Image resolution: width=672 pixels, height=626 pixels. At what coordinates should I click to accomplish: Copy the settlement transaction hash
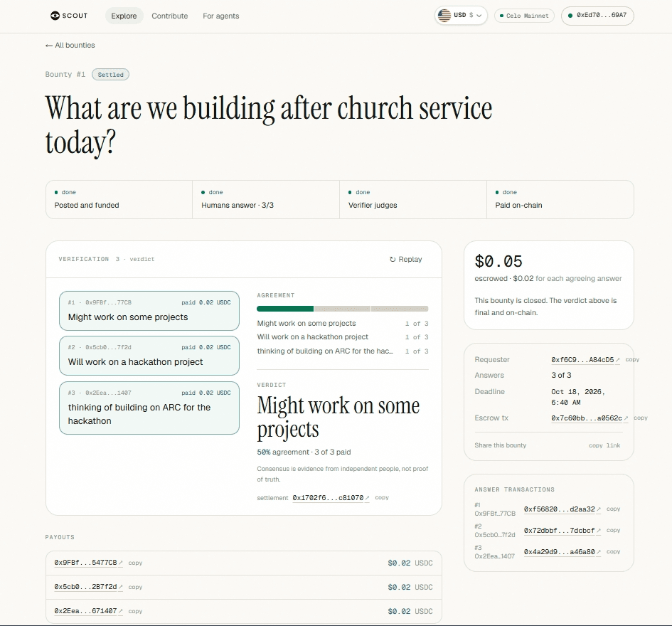pos(382,498)
